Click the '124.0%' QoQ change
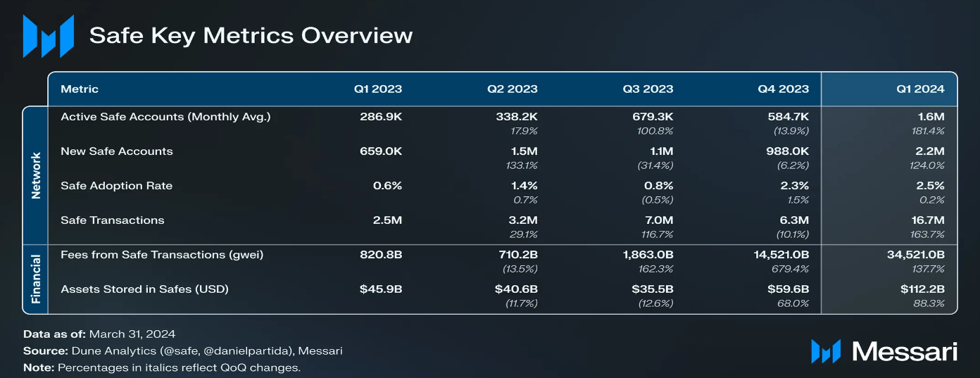The image size is (980, 378). pyautogui.click(x=928, y=165)
